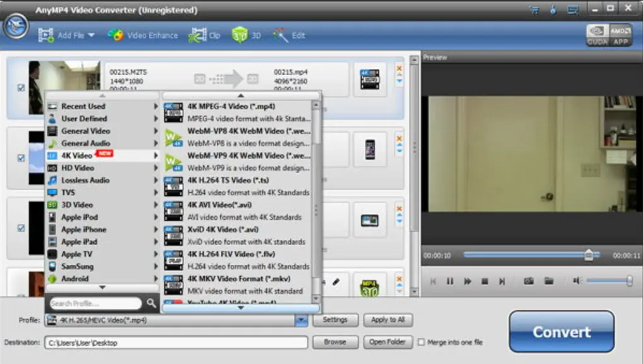Click the MP4 3D output format icon
Screen dimensions: 643x364
pos(369,288)
